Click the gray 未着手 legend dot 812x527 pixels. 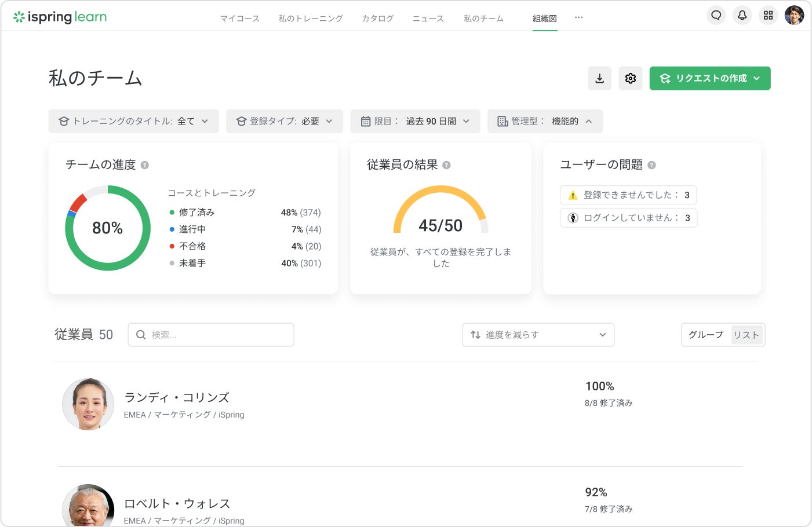tap(172, 263)
